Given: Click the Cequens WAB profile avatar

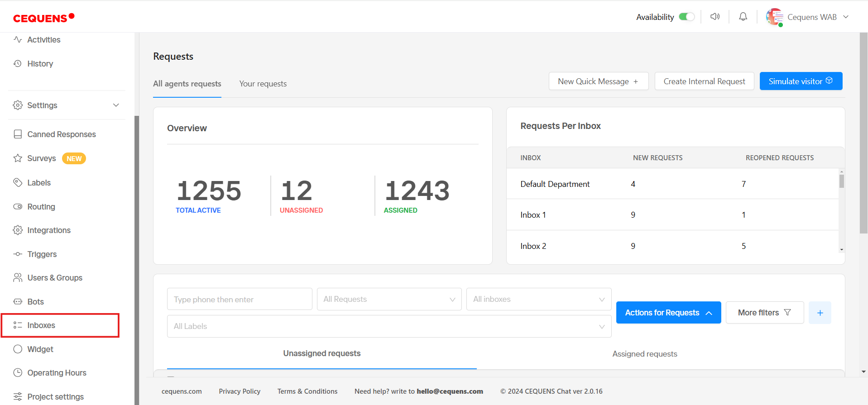Looking at the screenshot, I should [x=775, y=17].
